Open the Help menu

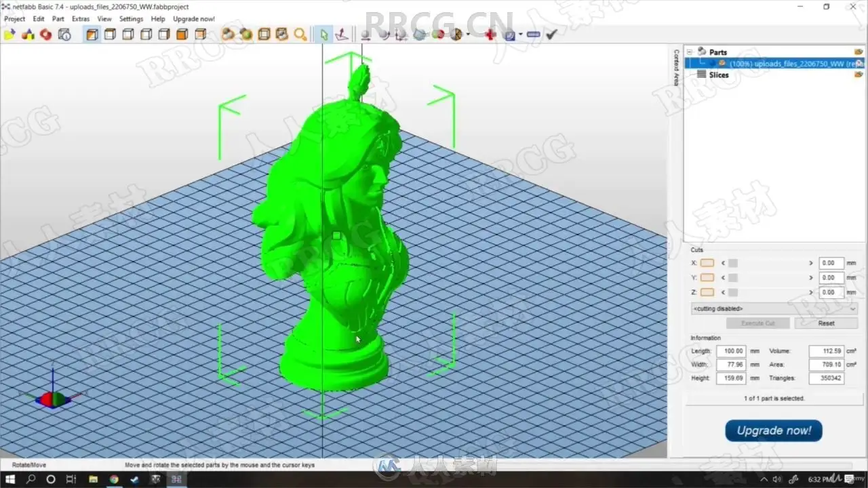[x=158, y=19]
